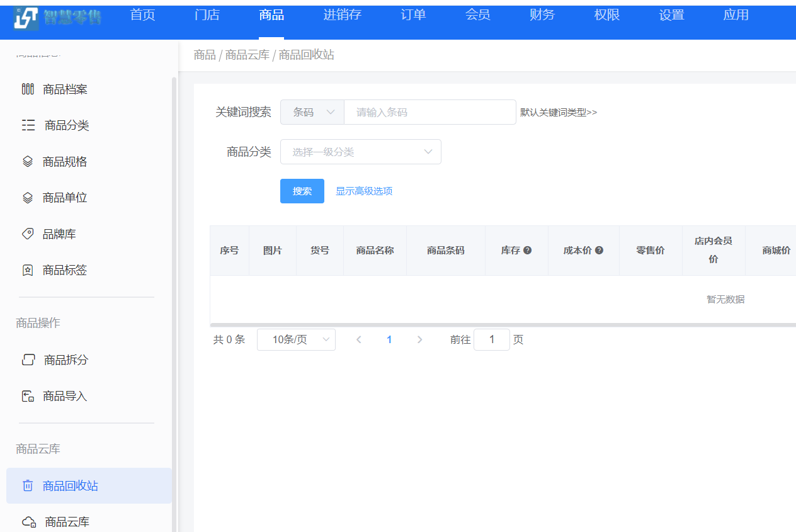Expand the 选择一级分类 category dropdown
The image size is (796, 532).
(360, 152)
